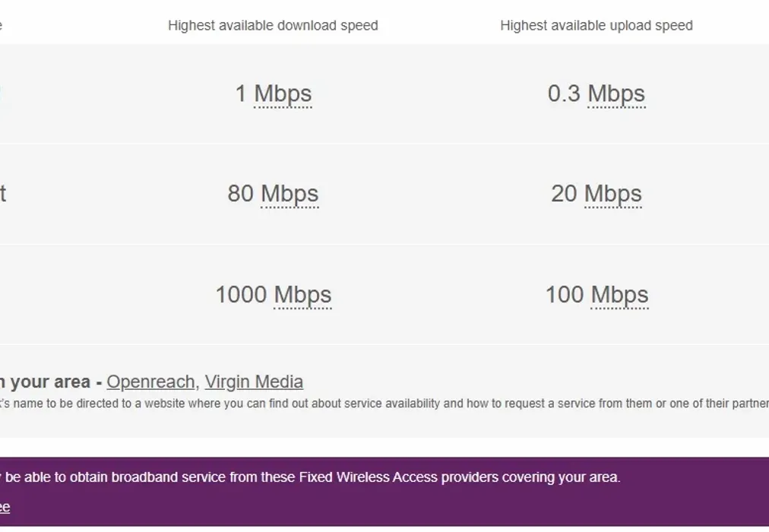Click the 100 Mbps upload value
This screenshot has width=769, height=532.
597,294
